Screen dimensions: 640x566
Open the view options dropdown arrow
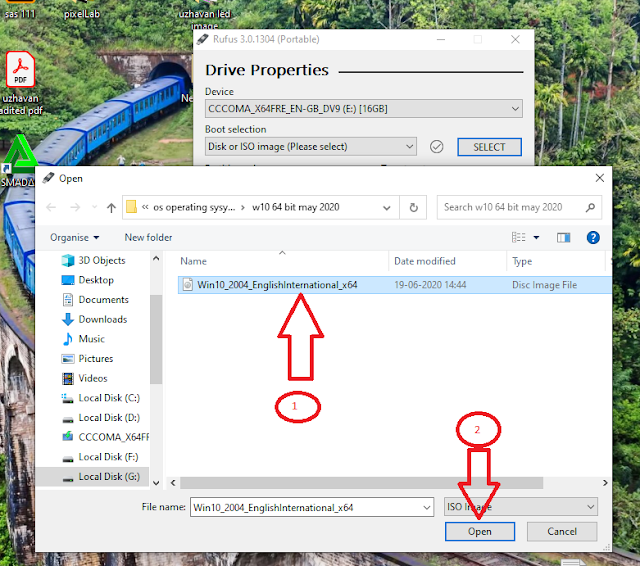pos(536,237)
